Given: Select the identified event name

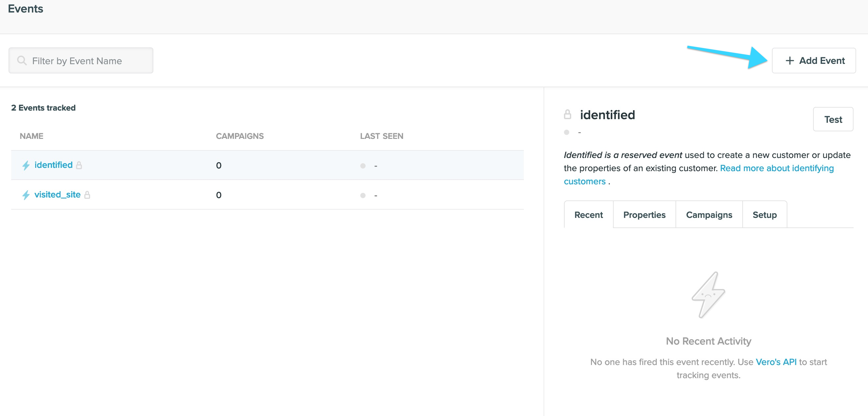Looking at the screenshot, I should click(x=54, y=165).
